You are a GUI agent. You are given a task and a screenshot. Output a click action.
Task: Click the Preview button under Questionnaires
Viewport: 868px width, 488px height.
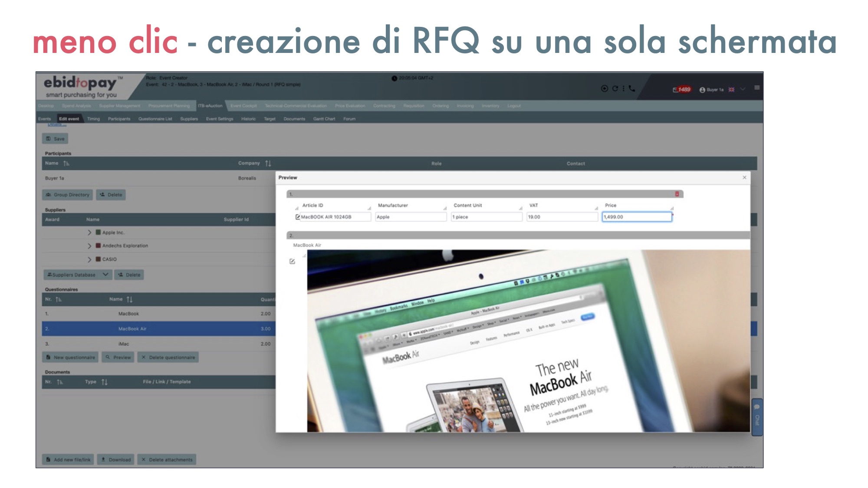click(118, 357)
